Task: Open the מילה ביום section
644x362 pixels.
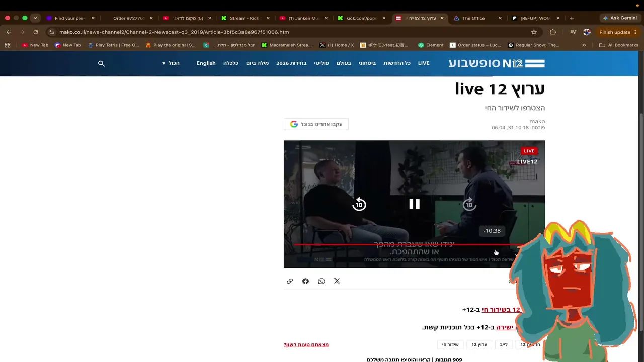Action: (x=258, y=63)
